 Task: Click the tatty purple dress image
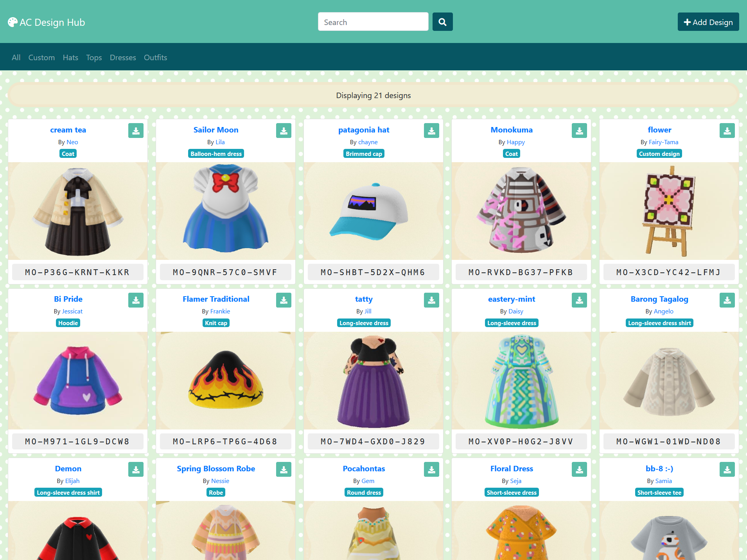tap(373, 380)
